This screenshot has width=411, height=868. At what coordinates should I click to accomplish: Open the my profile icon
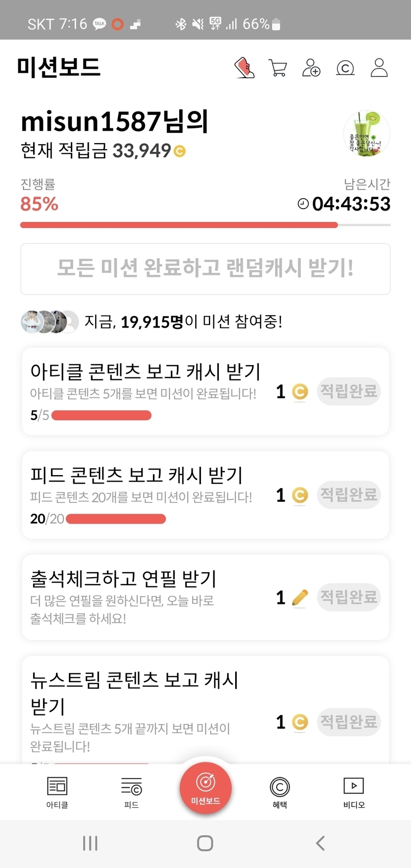pos(379,68)
